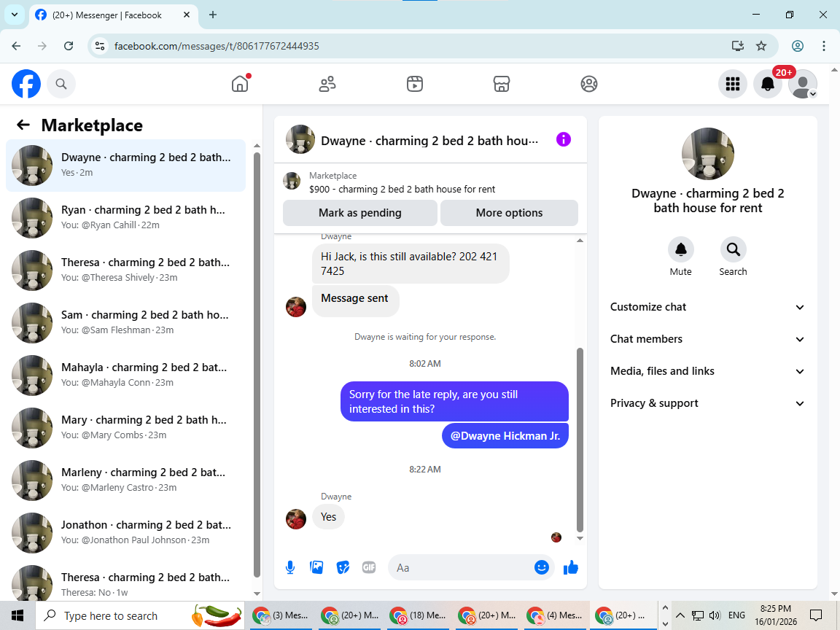The height and width of the screenshot is (630, 840).
Task: View site information icon in address bar
Action: (100, 46)
